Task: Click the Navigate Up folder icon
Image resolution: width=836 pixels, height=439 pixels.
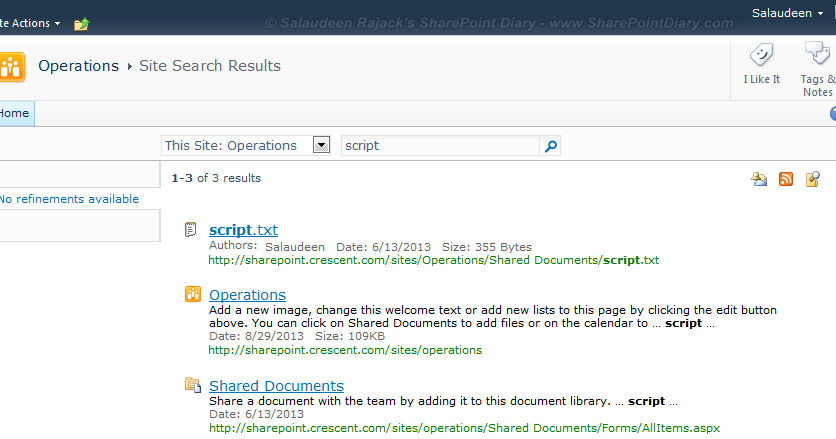Action: (x=82, y=24)
